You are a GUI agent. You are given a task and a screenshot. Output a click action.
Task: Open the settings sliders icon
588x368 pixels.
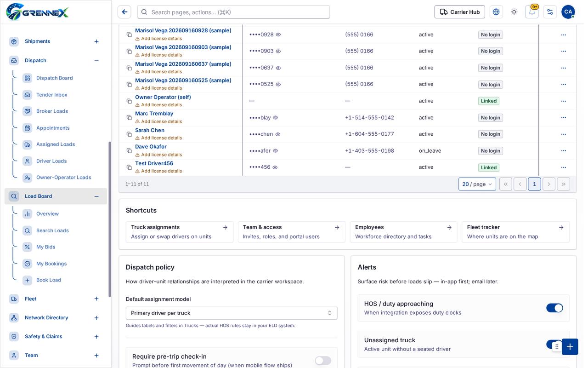tap(550, 12)
